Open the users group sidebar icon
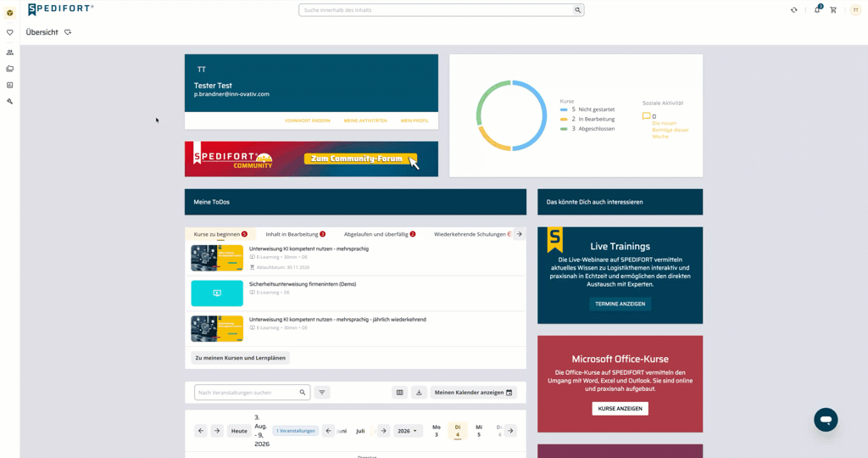This screenshot has height=458, width=868. point(9,53)
